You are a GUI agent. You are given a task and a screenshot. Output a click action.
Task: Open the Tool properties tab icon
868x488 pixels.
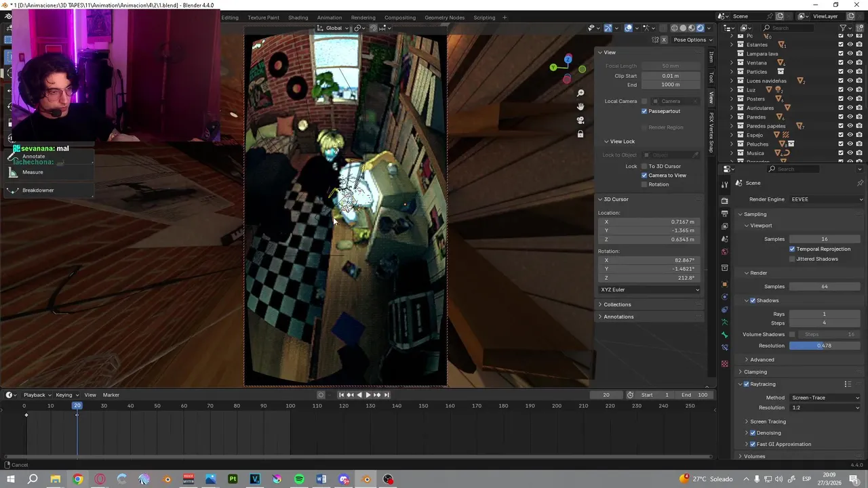(724, 184)
